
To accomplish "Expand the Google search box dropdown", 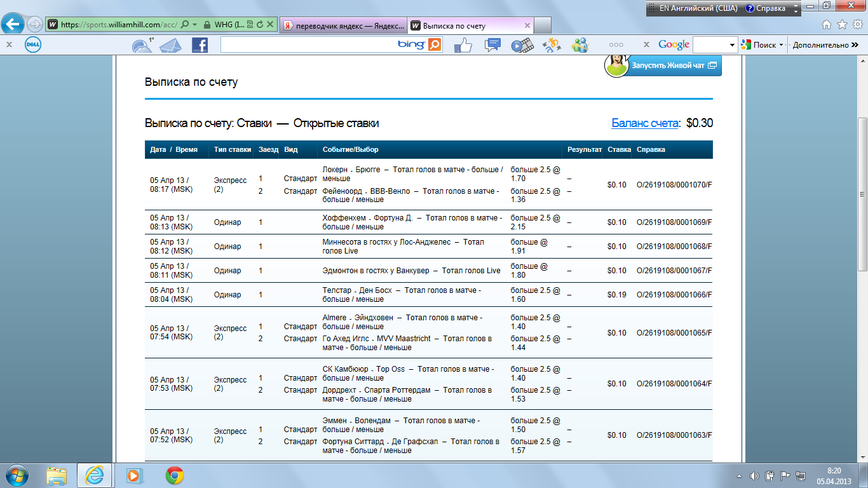I will 733,45.
